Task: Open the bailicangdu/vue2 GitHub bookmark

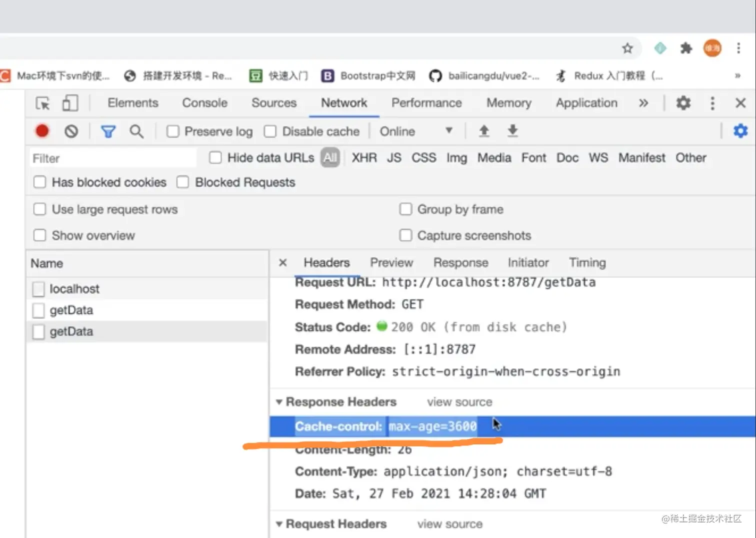Action: click(484, 76)
